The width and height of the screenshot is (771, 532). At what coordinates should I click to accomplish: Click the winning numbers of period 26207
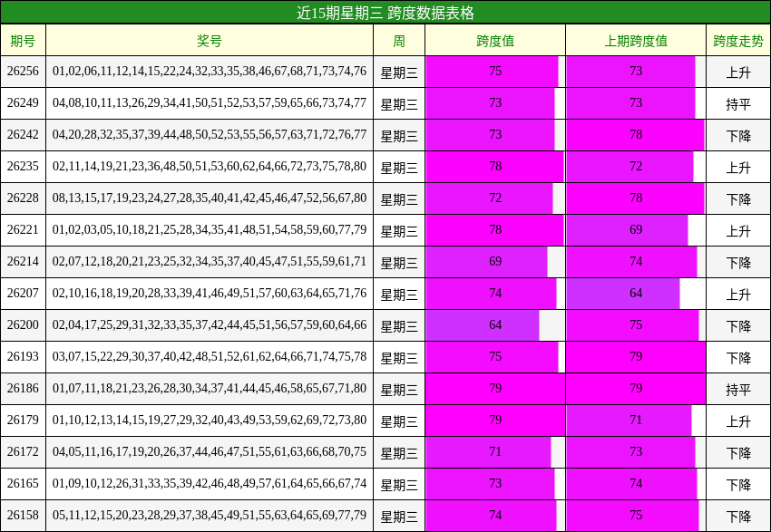click(210, 294)
